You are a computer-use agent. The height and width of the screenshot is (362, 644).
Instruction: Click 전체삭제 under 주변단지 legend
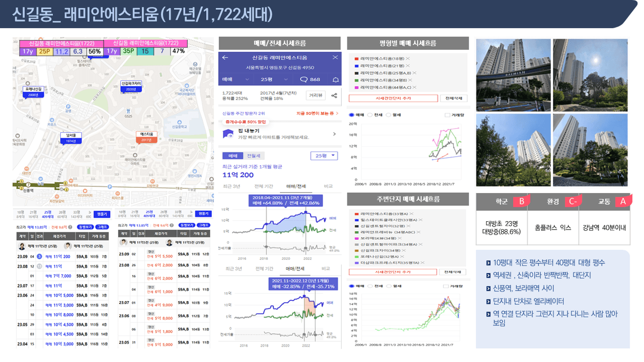pos(454,271)
